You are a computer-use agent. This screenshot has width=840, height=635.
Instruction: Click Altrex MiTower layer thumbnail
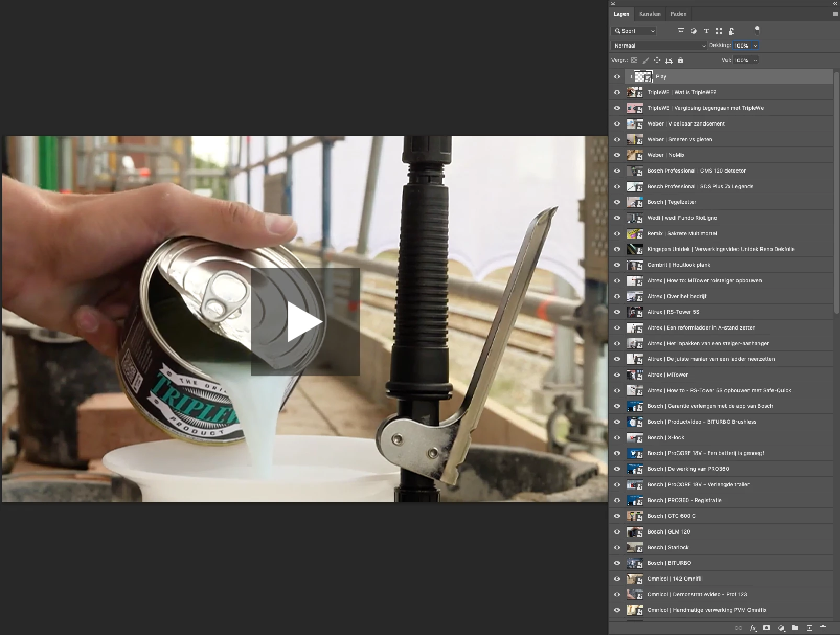(635, 375)
